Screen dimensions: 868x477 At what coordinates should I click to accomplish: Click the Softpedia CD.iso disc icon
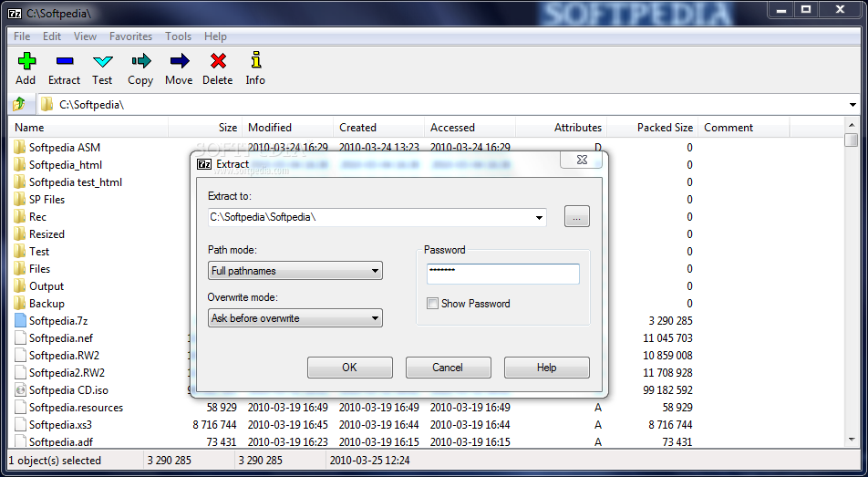(x=20, y=390)
